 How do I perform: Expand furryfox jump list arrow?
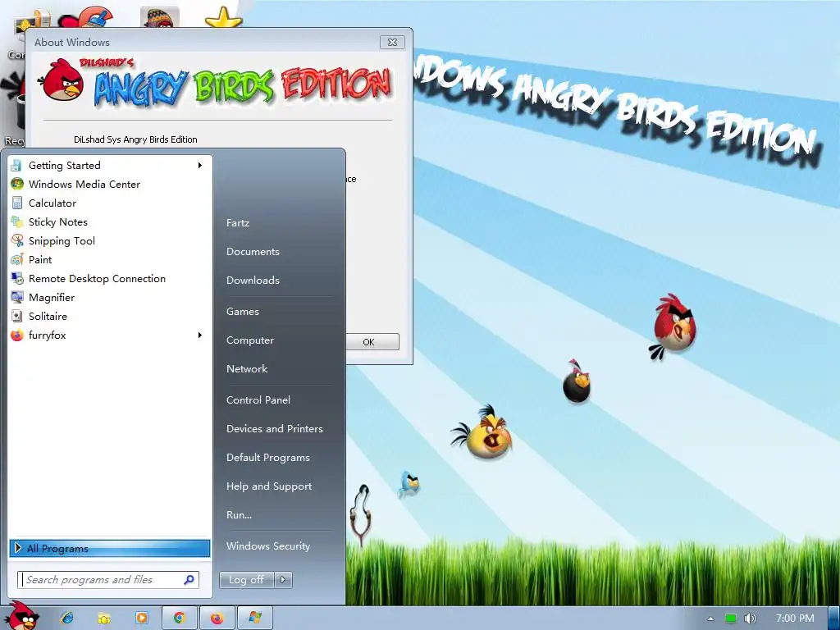tap(200, 336)
